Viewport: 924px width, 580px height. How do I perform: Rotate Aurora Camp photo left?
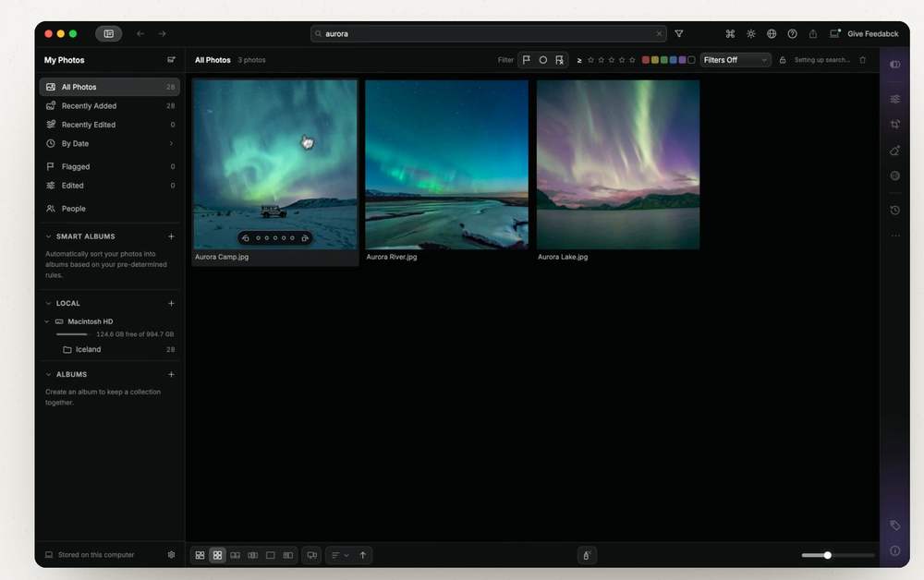[246, 238]
